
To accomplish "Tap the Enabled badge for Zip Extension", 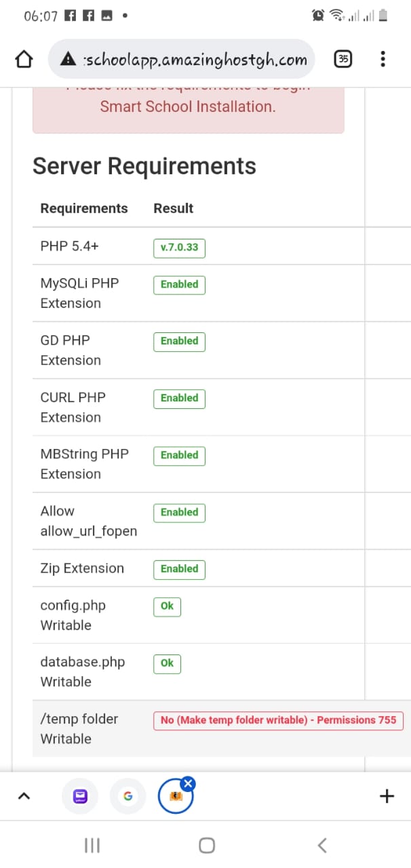I will (178, 569).
